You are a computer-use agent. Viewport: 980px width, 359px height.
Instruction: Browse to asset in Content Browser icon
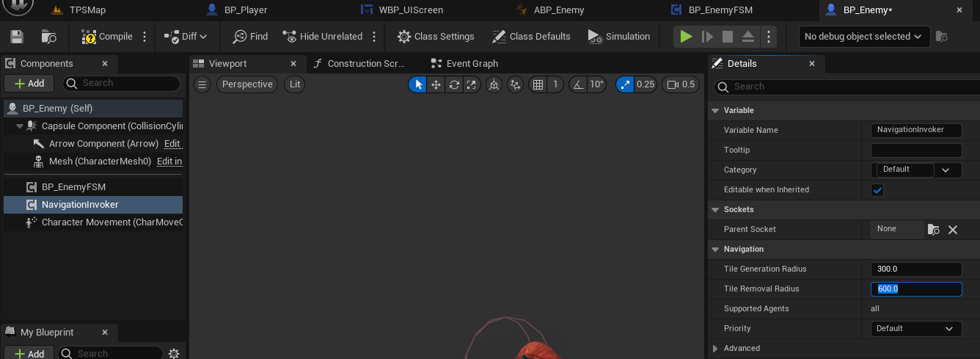(49, 37)
